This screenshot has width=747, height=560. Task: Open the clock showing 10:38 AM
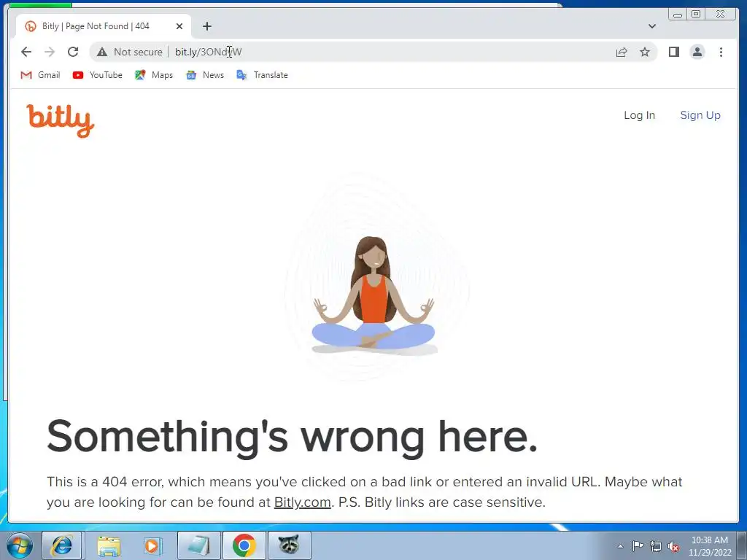point(710,546)
